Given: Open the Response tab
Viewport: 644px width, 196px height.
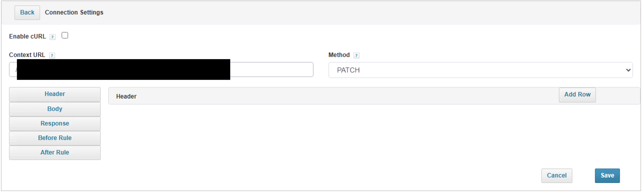Looking at the screenshot, I should (55, 123).
